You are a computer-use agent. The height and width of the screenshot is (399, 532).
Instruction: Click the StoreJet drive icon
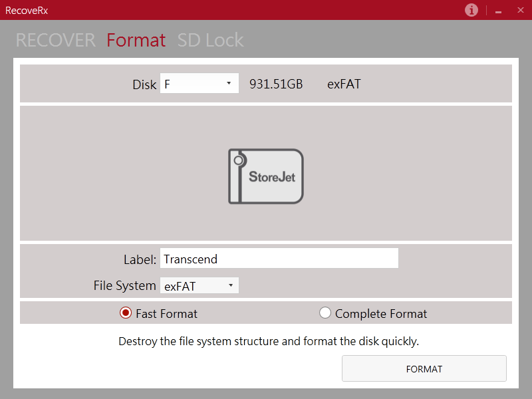[265, 176]
